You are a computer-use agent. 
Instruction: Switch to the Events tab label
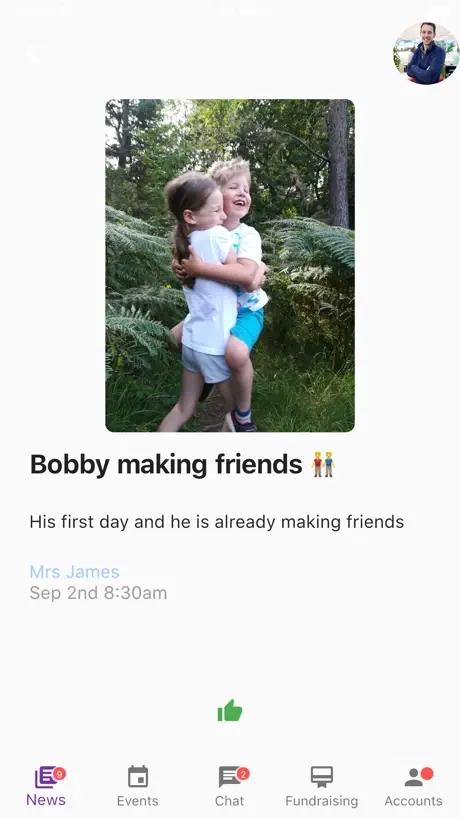(138, 801)
